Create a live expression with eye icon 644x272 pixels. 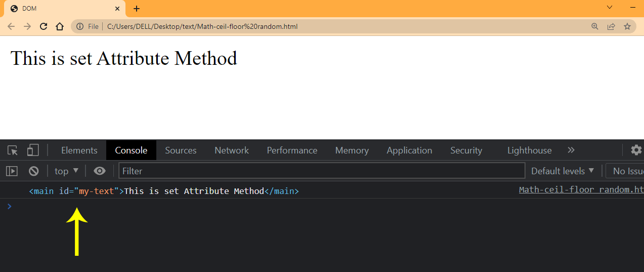coord(100,171)
